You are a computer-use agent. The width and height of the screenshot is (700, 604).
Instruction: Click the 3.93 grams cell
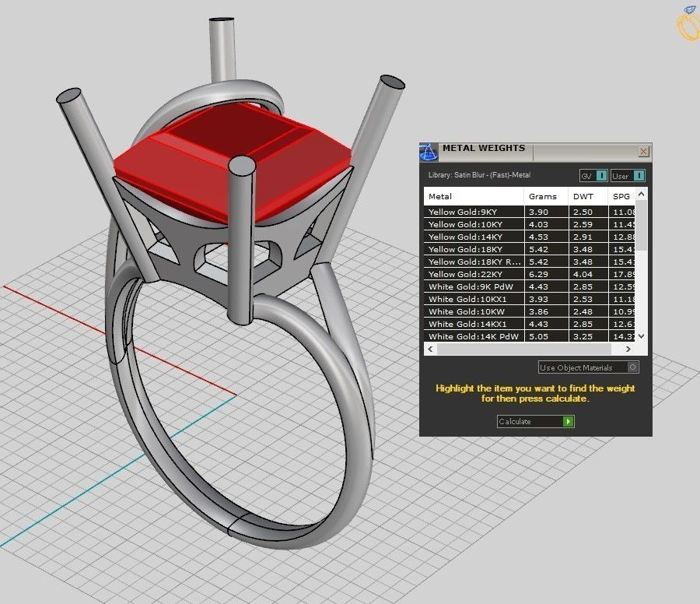pos(546,300)
